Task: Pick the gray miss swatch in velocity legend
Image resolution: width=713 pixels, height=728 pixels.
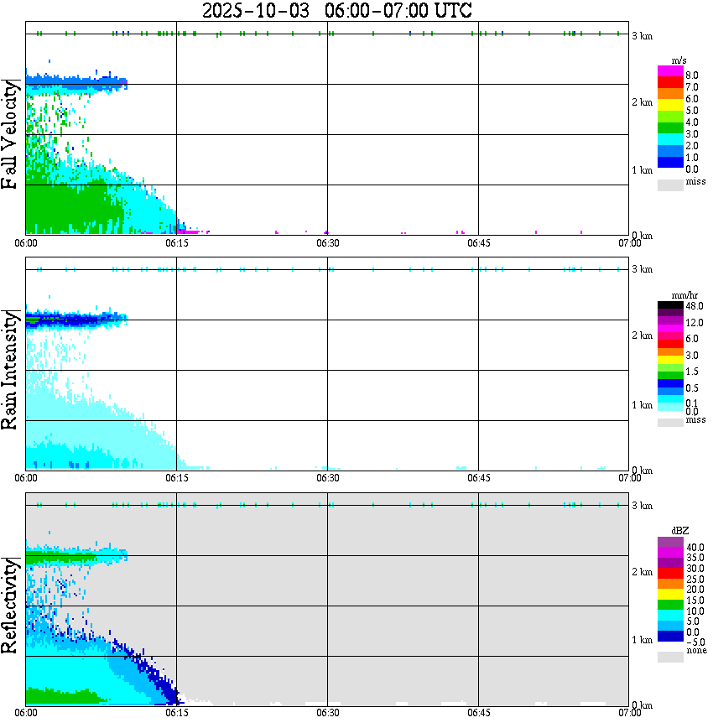Action: pos(670,185)
